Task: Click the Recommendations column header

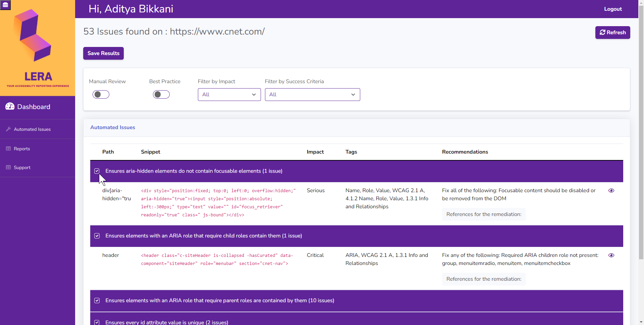Action: (465, 152)
